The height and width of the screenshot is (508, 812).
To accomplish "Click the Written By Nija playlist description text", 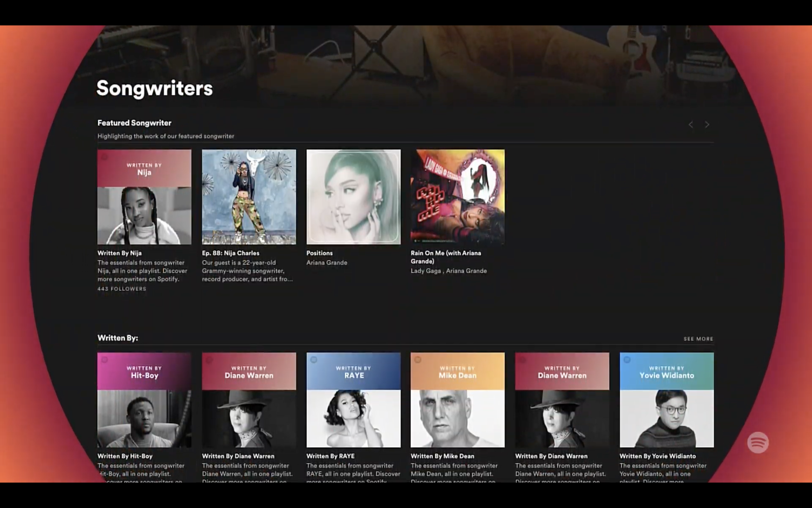I will click(x=142, y=271).
